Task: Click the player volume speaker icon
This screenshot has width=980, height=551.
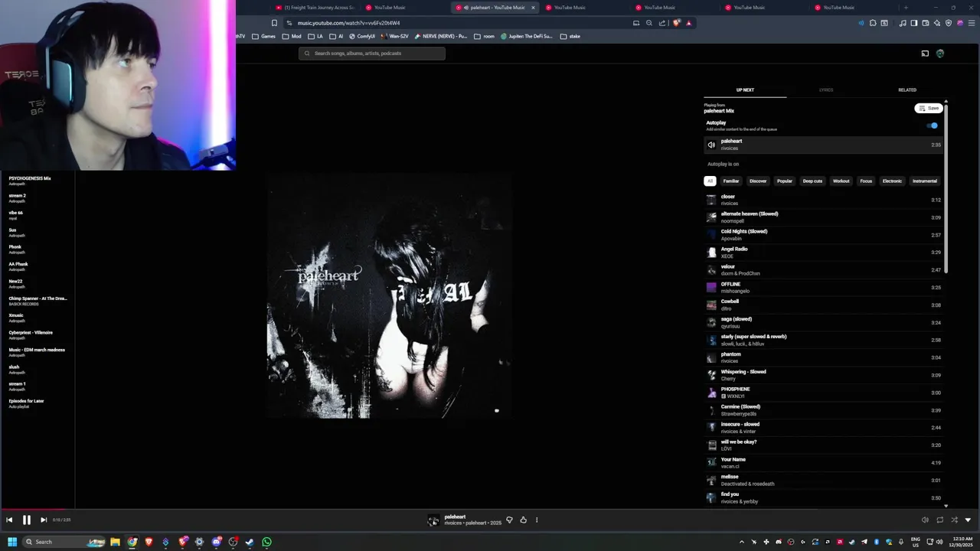Action: point(925,520)
